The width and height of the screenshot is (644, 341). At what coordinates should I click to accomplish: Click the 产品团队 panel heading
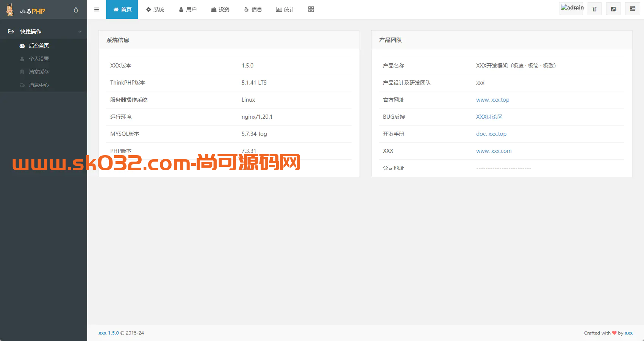pos(391,40)
